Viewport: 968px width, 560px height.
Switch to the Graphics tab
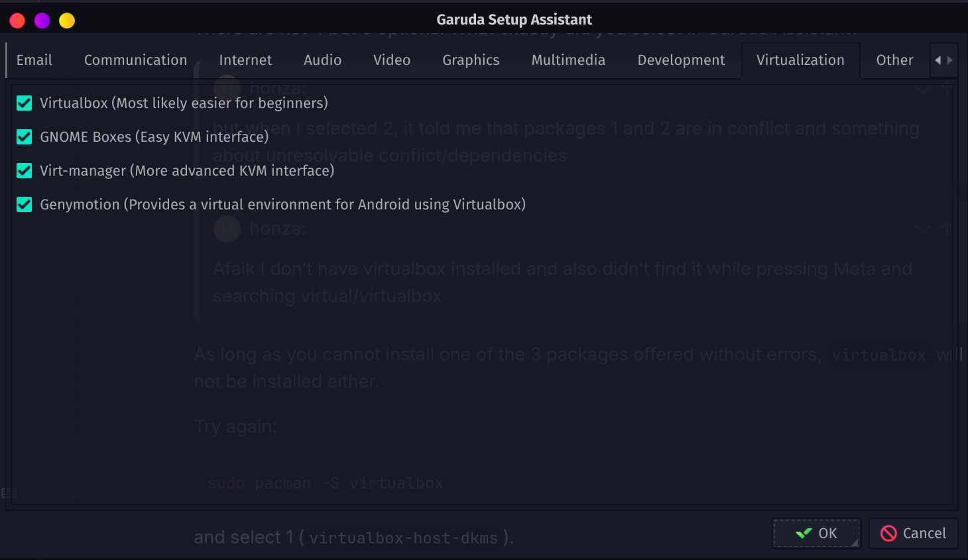471,60
